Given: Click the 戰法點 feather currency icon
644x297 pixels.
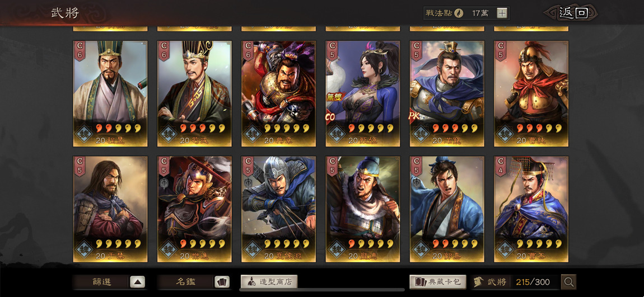Looking at the screenshot, I should (x=458, y=13).
